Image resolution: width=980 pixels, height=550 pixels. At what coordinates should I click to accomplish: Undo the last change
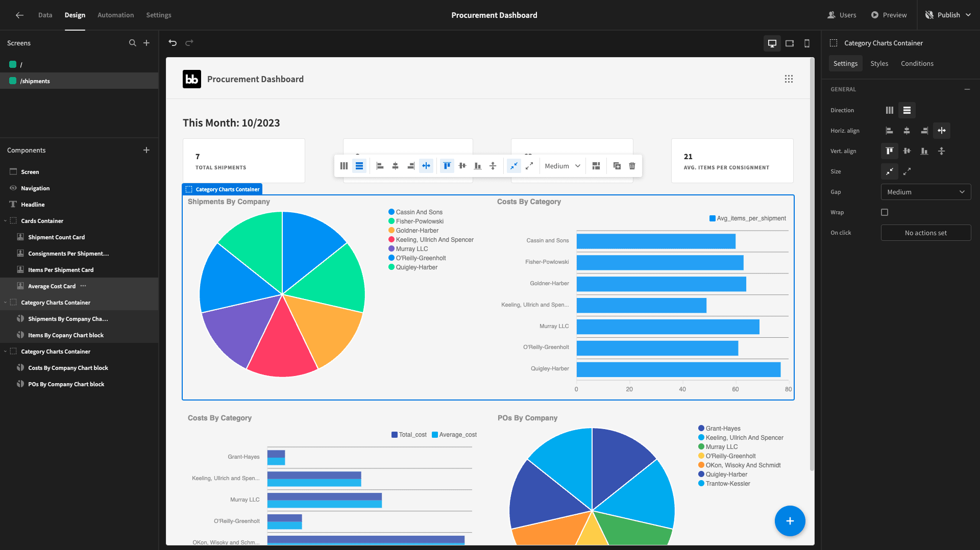173,43
